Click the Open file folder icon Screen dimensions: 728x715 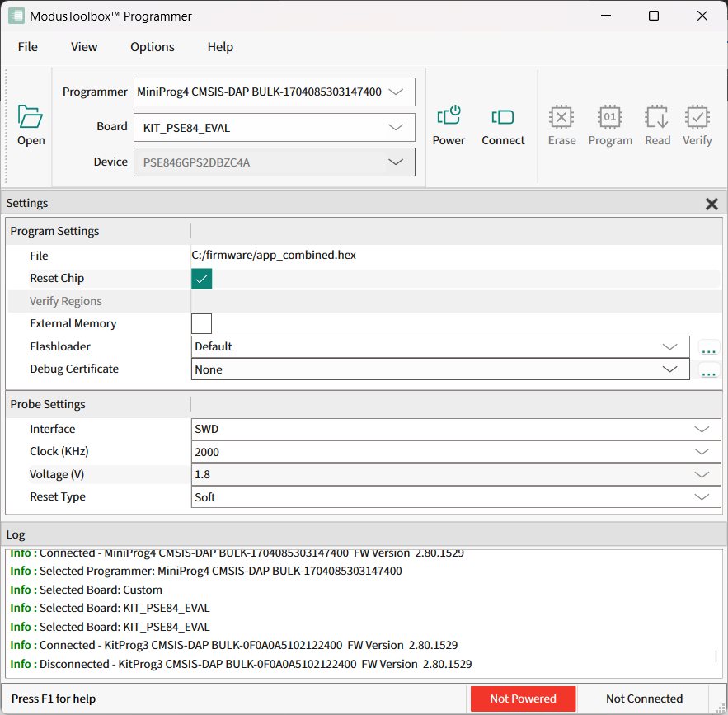31,117
